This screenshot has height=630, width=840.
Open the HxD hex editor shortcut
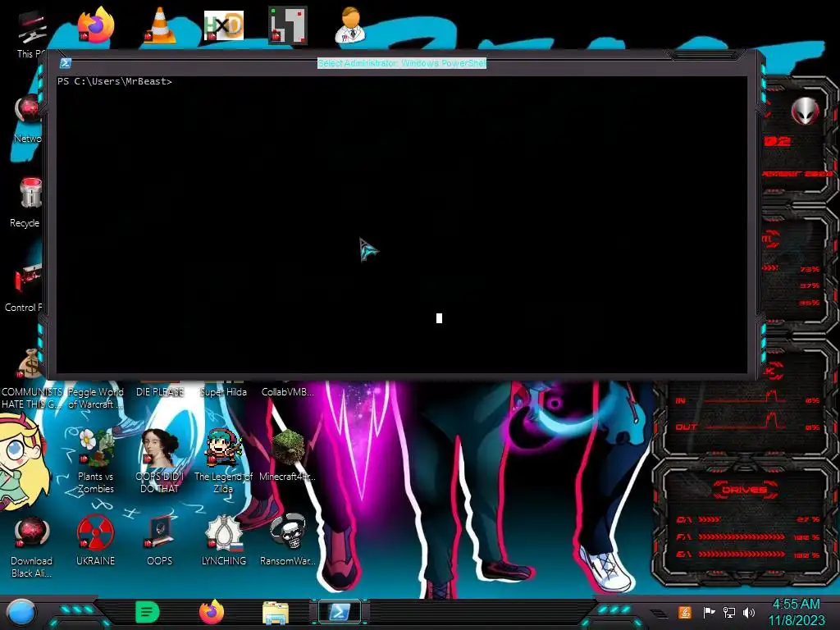[x=223, y=25]
